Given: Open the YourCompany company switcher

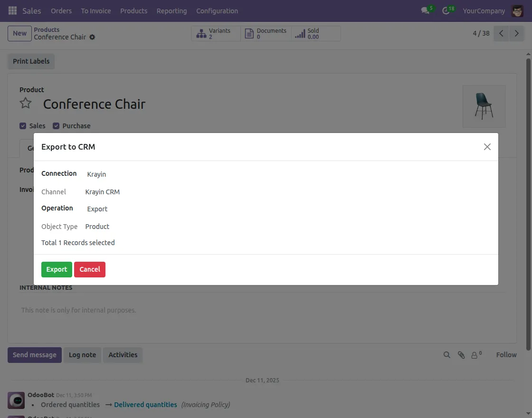Looking at the screenshot, I should tap(484, 11).
